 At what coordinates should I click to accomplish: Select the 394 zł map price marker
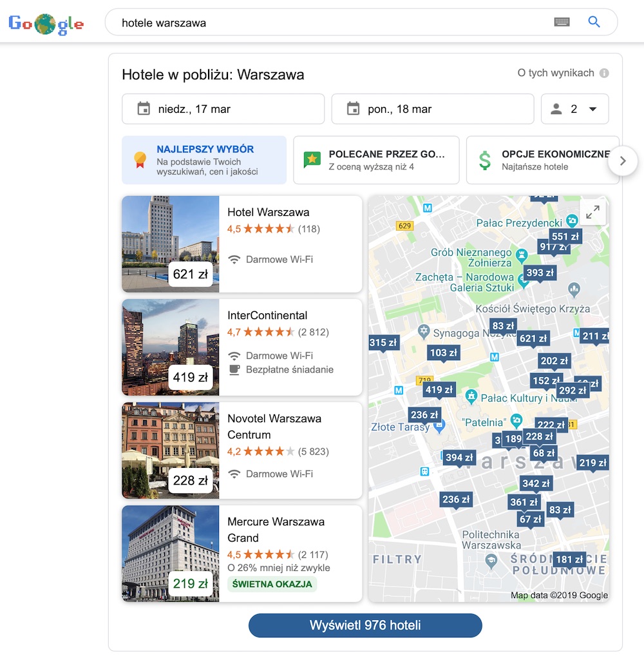[x=459, y=458]
